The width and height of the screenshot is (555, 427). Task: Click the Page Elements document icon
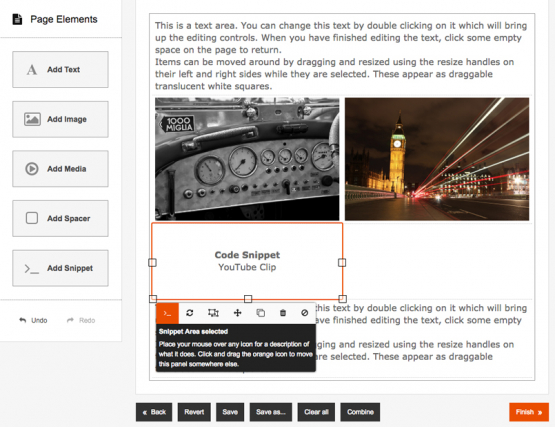point(17,19)
